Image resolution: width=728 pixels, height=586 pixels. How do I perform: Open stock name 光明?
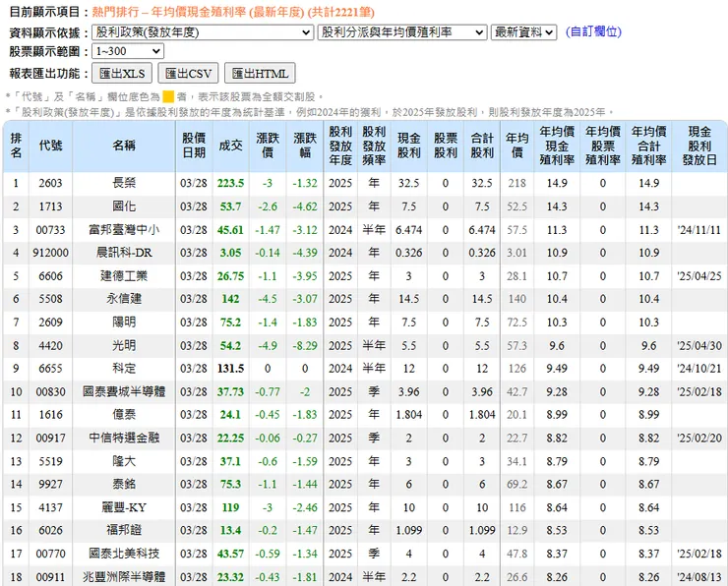[x=124, y=345]
